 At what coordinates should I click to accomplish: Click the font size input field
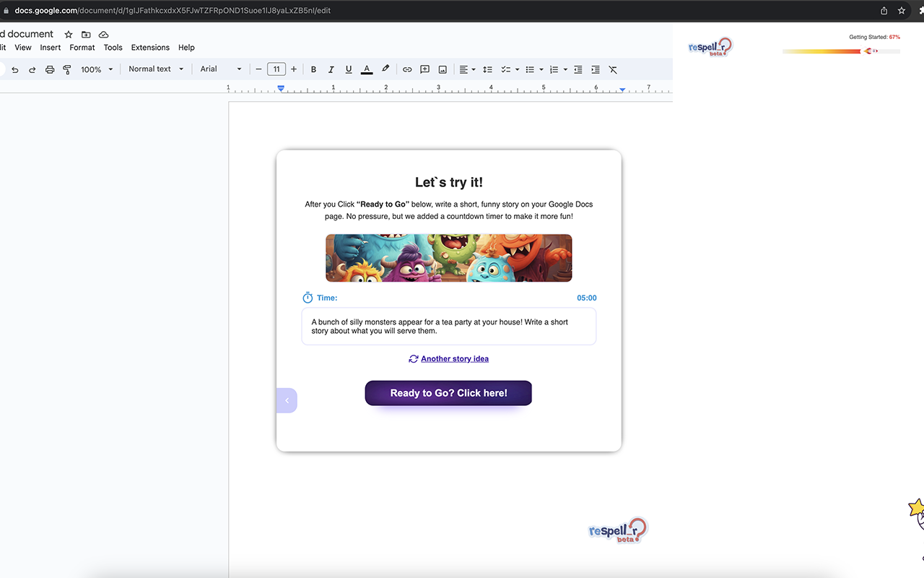pos(276,69)
